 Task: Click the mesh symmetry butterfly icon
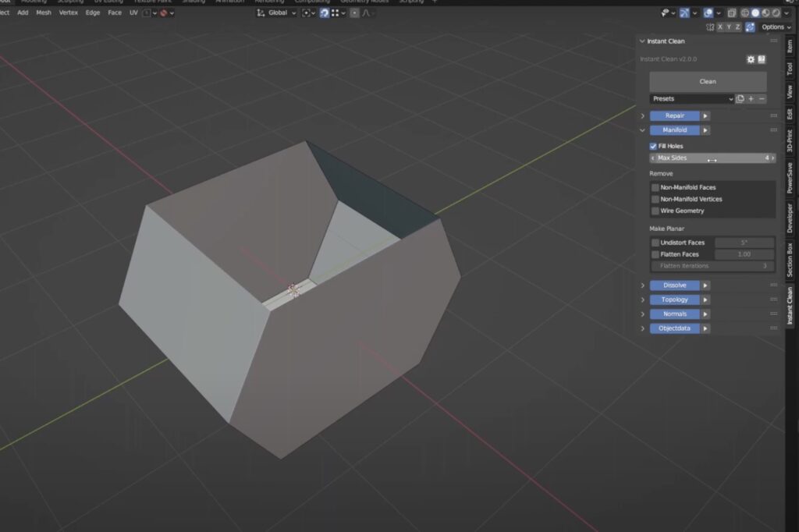click(710, 27)
